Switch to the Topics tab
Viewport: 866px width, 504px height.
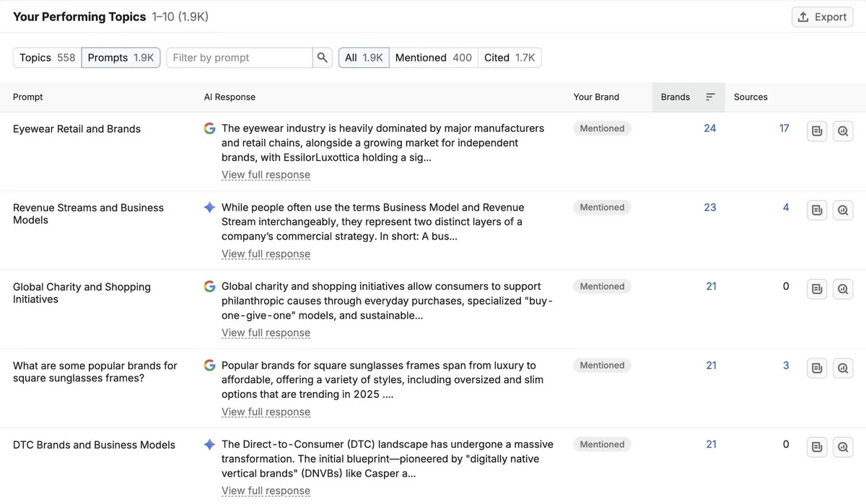pyautogui.click(x=48, y=58)
